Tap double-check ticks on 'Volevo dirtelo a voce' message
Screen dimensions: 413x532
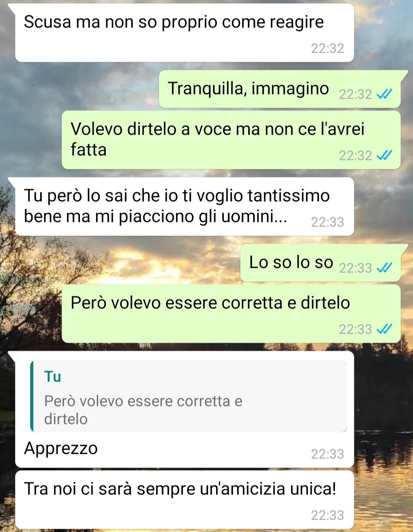click(x=384, y=155)
